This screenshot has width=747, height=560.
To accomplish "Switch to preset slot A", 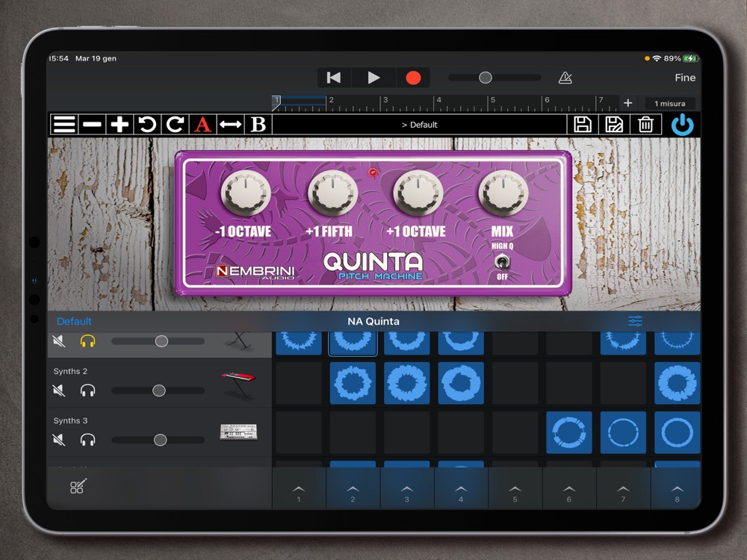I will (x=202, y=125).
